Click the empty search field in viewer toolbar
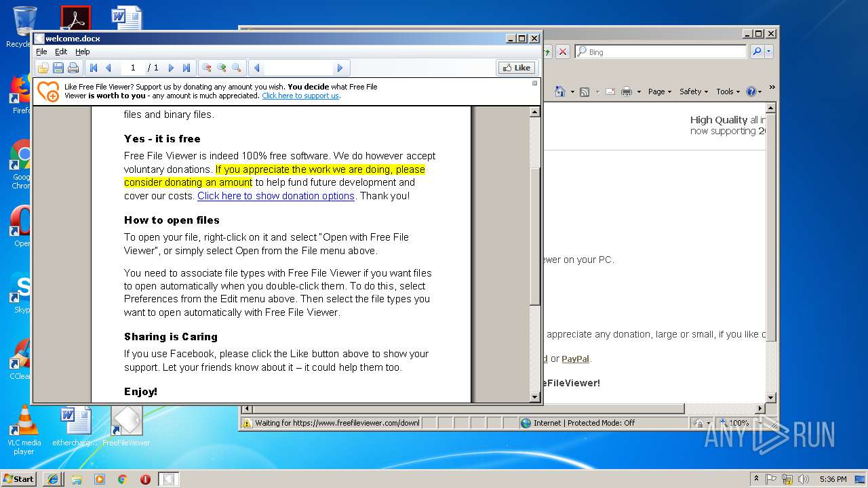The height and width of the screenshot is (488, 868). coord(298,68)
